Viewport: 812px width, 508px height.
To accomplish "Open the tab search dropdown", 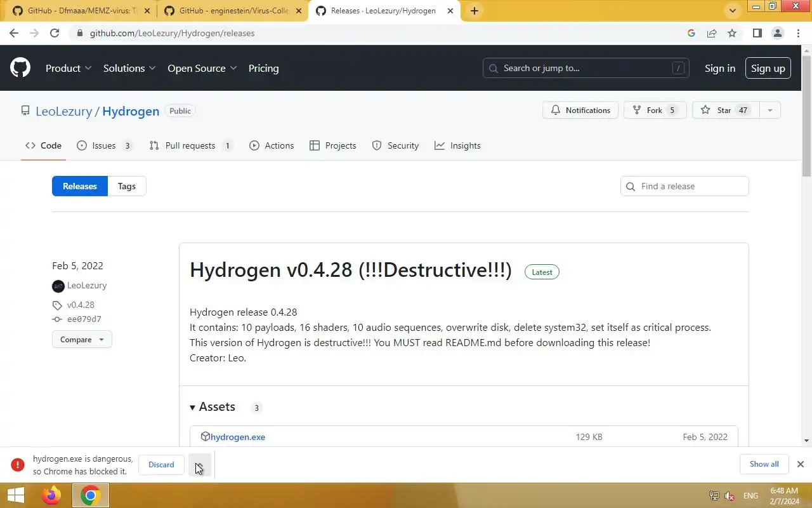I will (733, 11).
